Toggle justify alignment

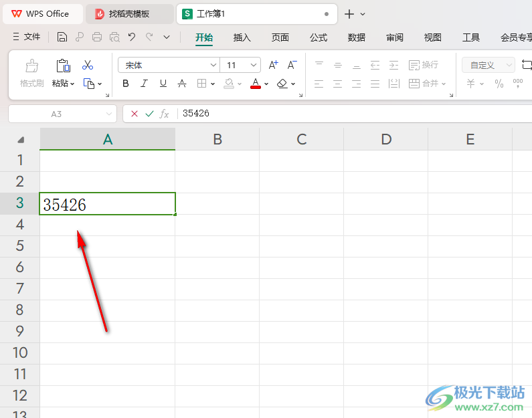coord(375,84)
